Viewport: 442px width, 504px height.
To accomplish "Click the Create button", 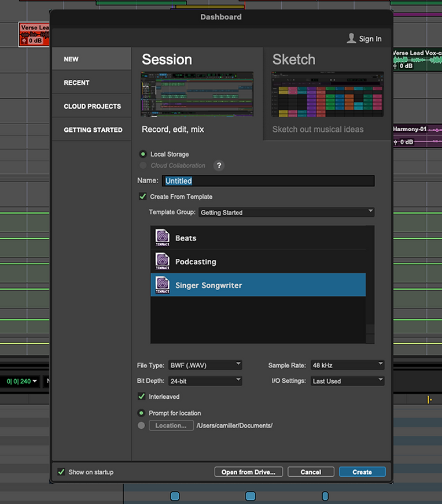I will 362,472.
